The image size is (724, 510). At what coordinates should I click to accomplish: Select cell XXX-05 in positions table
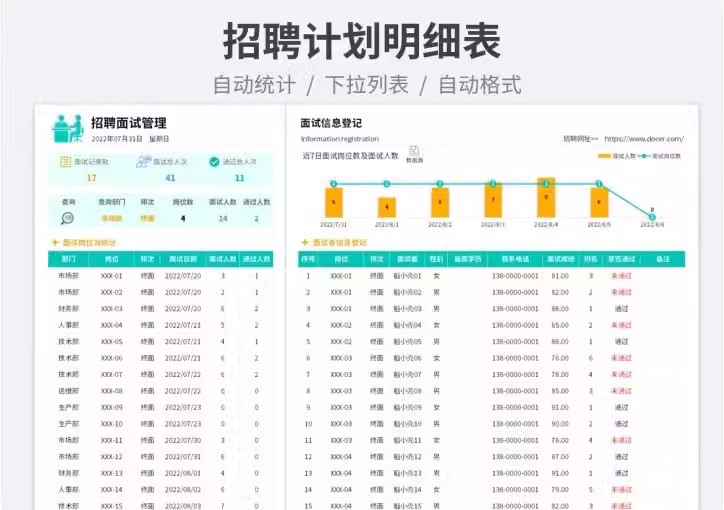coord(112,342)
